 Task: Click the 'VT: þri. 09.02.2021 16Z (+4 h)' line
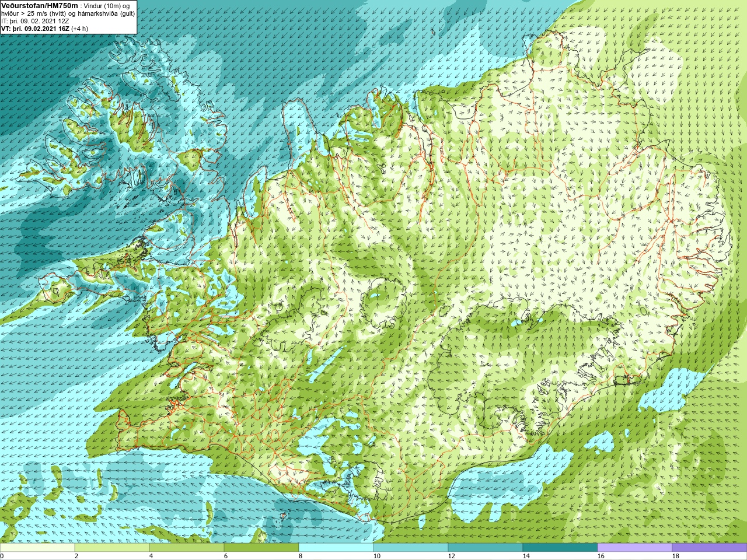tap(45, 29)
